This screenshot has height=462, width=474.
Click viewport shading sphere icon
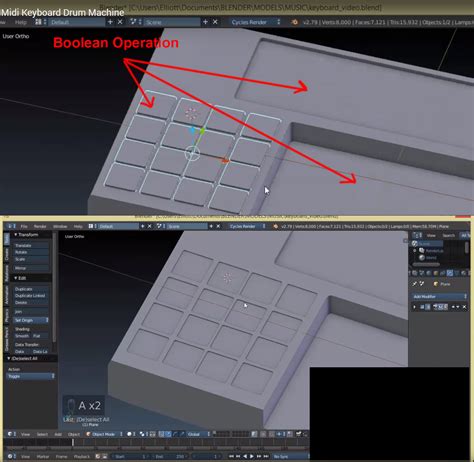[x=129, y=434]
